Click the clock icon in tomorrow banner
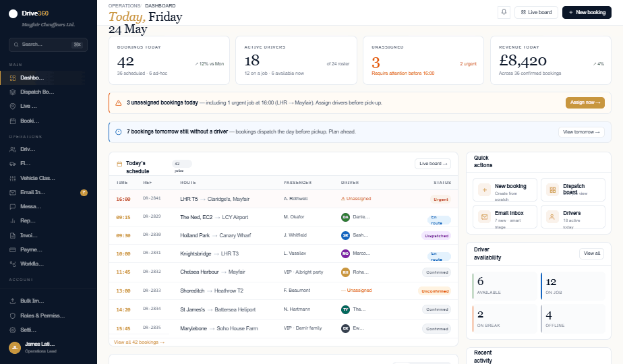Viewport: 623px width, 364px height. click(119, 132)
